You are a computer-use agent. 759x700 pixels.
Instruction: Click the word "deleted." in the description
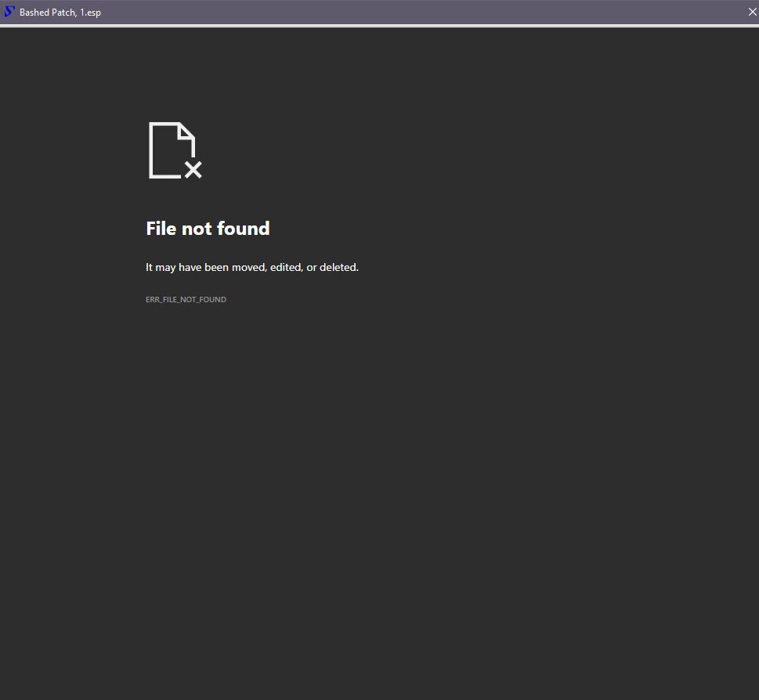[x=339, y=268]
